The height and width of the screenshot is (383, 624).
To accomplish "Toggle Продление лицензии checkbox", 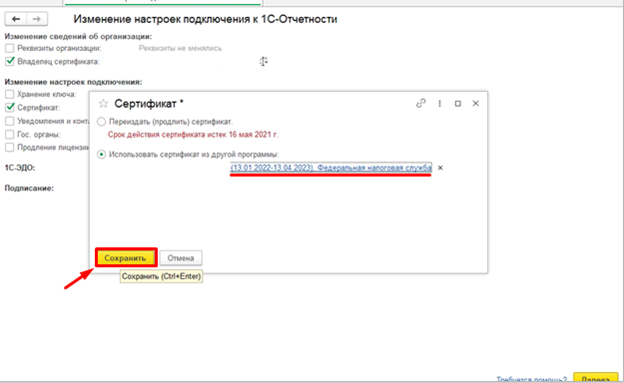I will click(x=10, y=147).
